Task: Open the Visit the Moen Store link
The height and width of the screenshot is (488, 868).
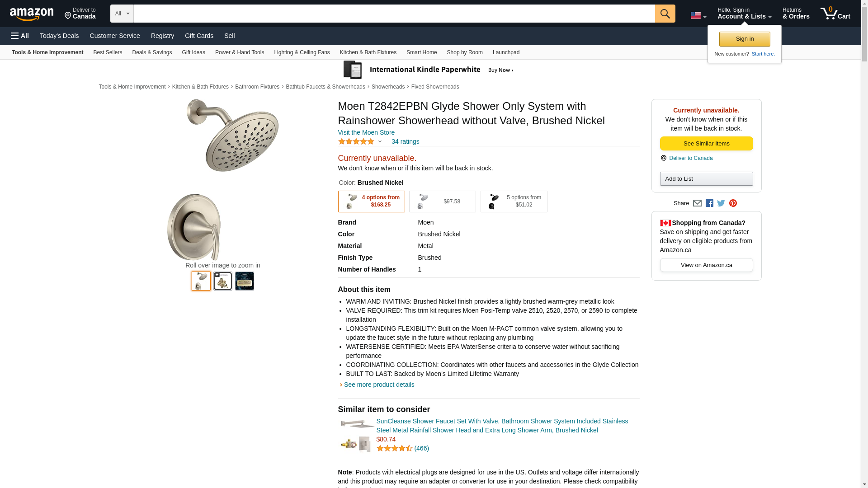Action: tap(366, 132)
